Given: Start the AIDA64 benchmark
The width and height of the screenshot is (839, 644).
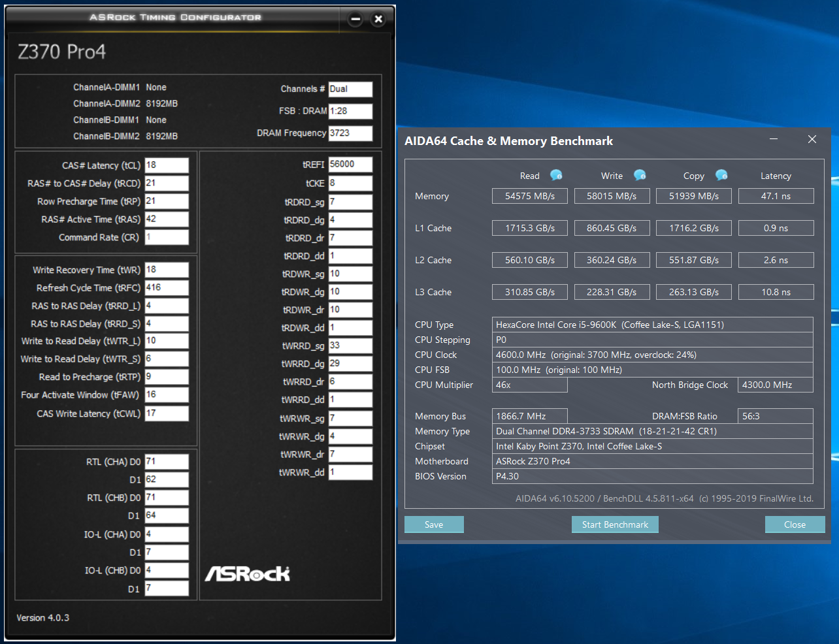Looking at the screenshot, I should (x=615, y=524).
